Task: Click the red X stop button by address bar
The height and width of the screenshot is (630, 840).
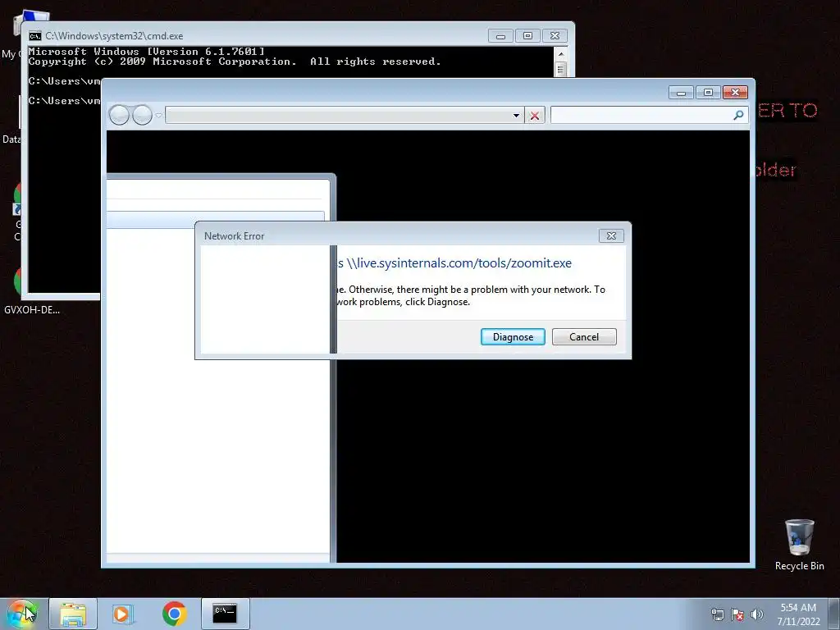Action: pos(535,115)
